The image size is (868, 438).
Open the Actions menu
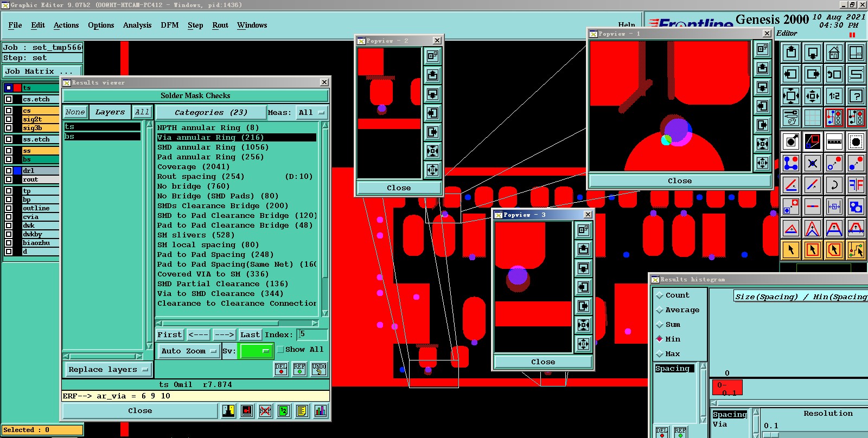[x=66, y=25]
